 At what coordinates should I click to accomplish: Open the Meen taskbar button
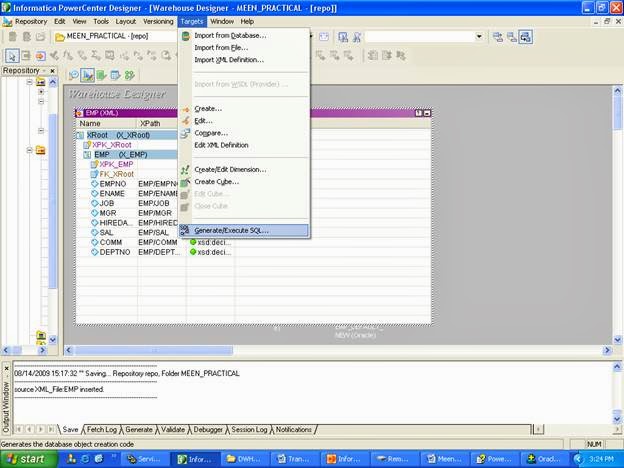click(x=444, y=459)
